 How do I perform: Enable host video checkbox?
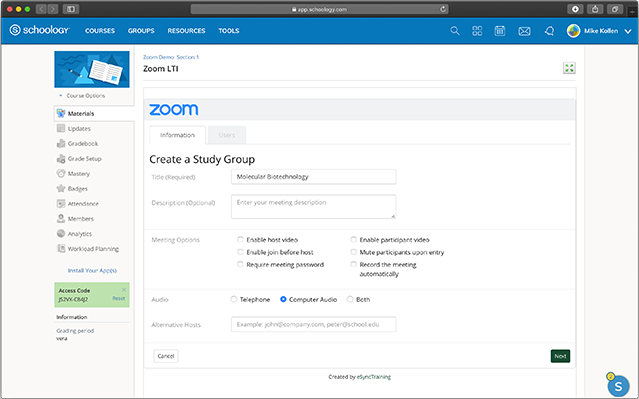[x=240, y=240]
